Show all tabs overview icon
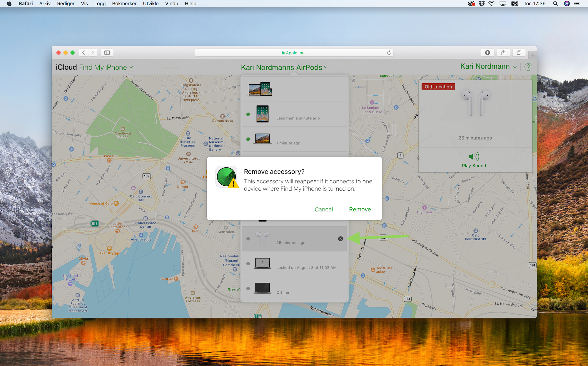The height and width of the screenshot is (366, 588). tap(519, 53)
